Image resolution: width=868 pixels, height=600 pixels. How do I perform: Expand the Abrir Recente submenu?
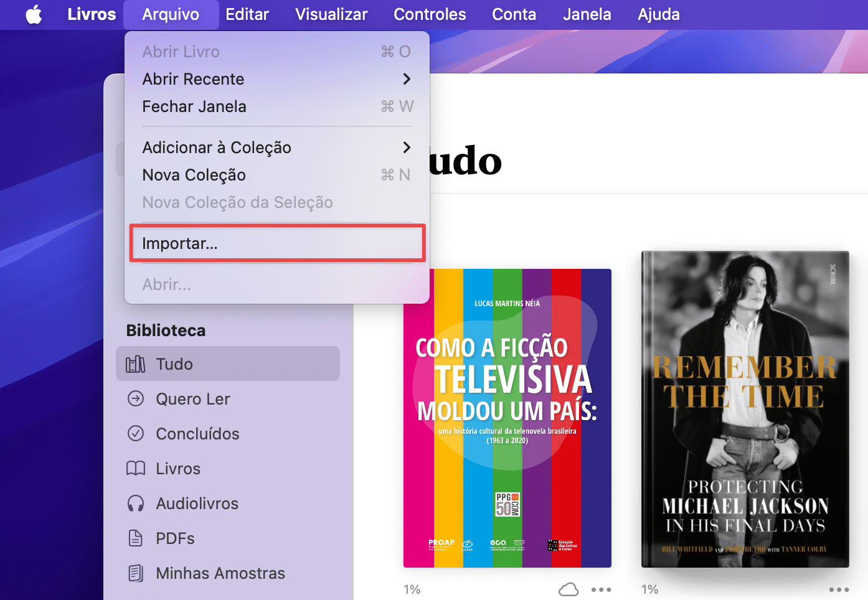[277, 79]
